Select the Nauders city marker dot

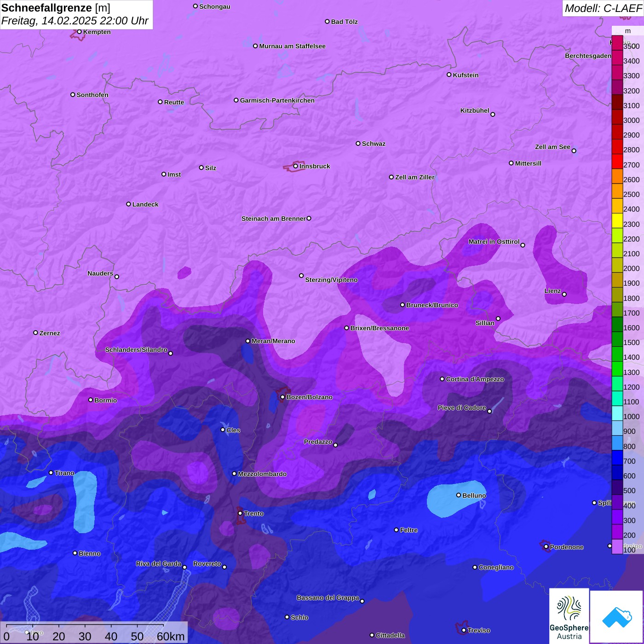[117, 276]
